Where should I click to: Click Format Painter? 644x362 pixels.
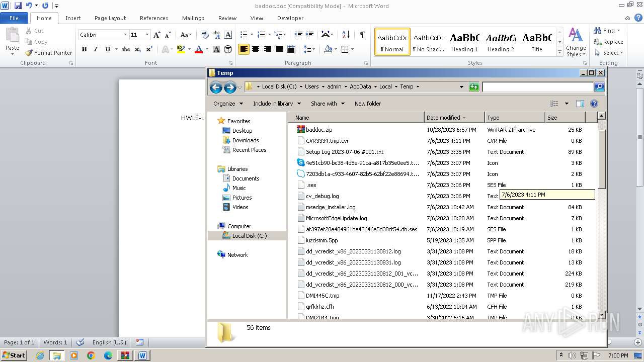[x=49, y=53]
